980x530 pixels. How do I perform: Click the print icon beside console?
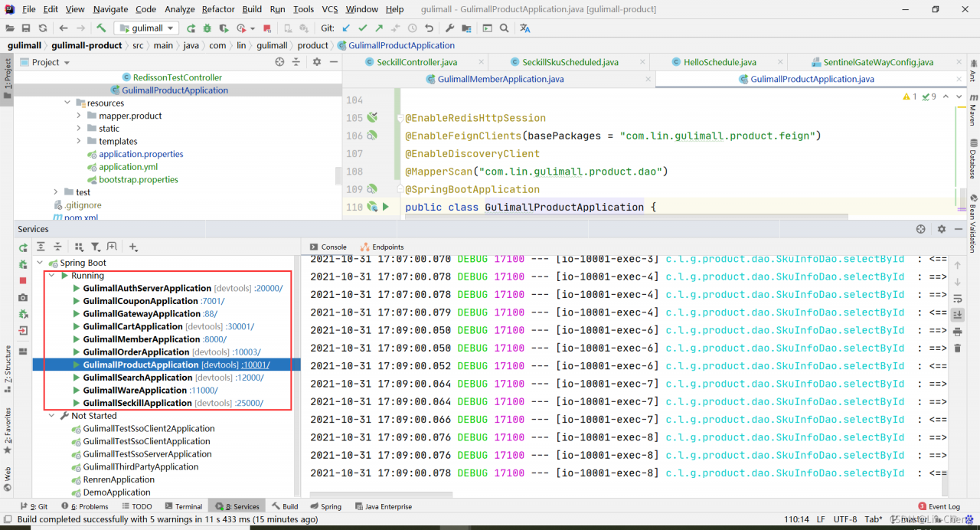(x=957, y=332)
